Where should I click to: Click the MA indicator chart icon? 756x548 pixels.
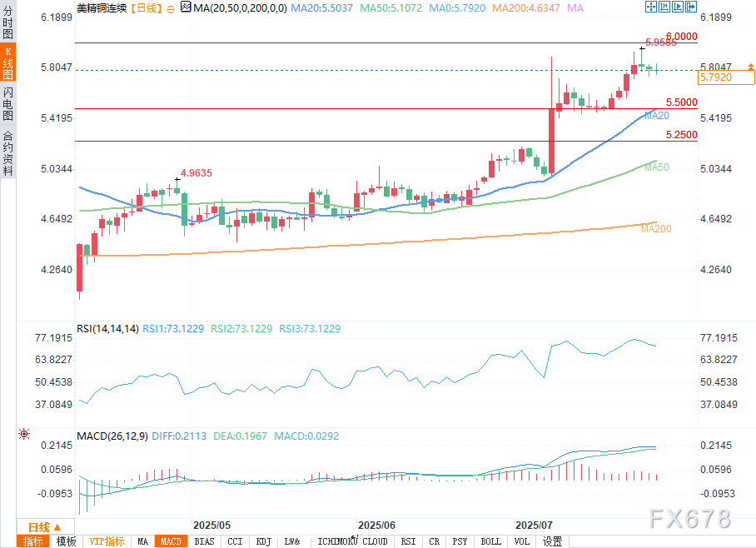point(186,7)
